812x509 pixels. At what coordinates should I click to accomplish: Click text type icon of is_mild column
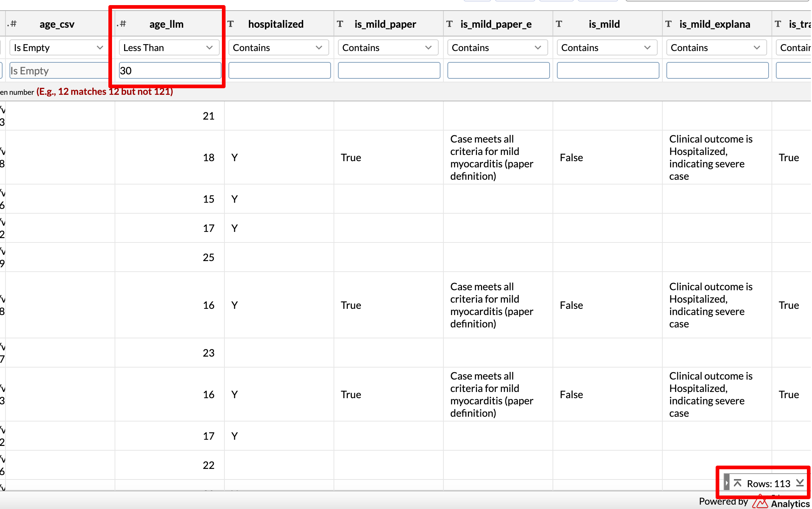click(x=559, y=24)
